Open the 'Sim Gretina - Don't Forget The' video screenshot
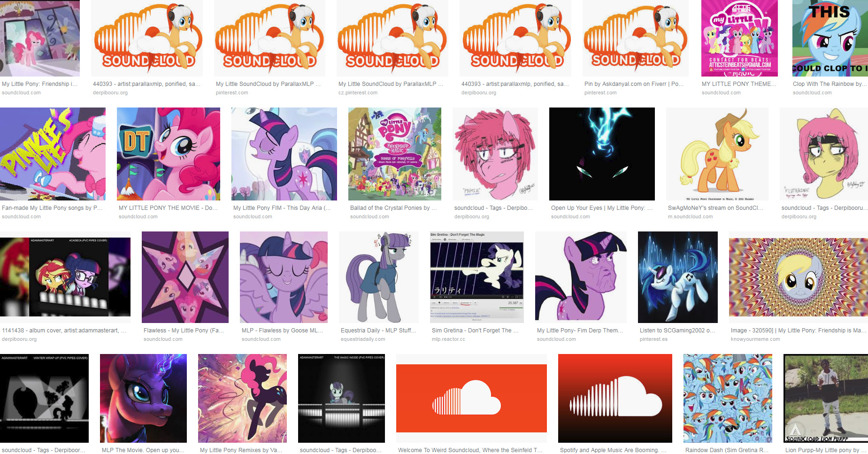868x454 pixels. click(x=477, y=277)
